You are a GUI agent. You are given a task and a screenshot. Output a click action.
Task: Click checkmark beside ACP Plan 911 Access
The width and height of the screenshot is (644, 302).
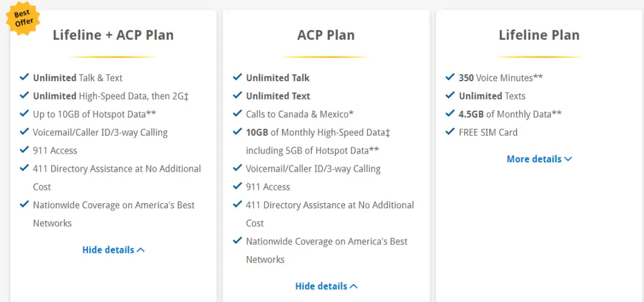[x=237, y=186]
